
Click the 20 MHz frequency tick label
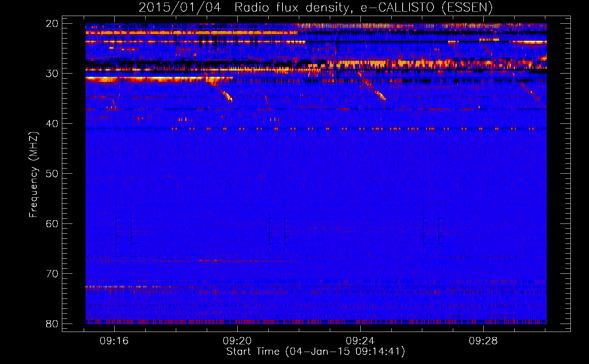[x=52, y=24]
